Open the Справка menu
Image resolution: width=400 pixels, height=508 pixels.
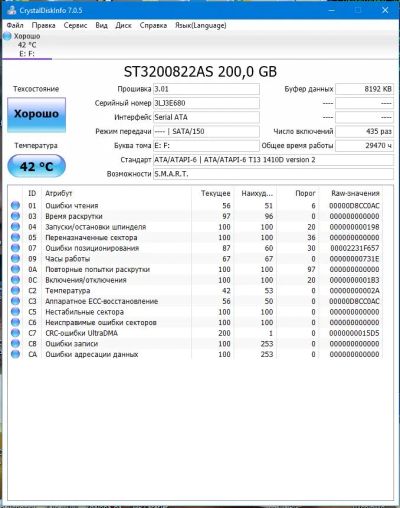point(153,25)
